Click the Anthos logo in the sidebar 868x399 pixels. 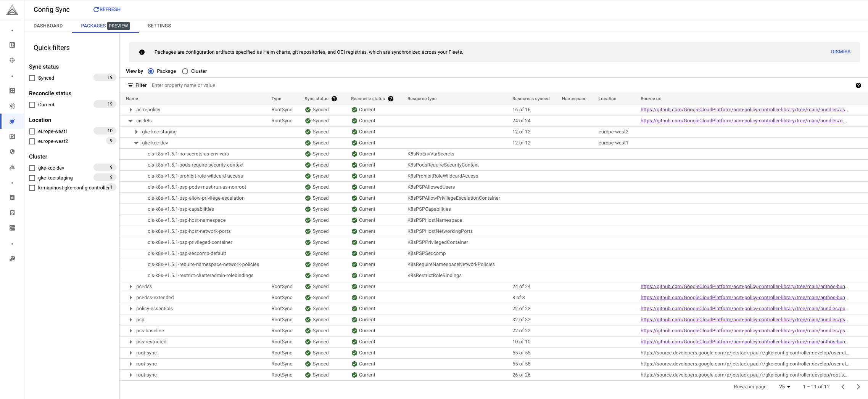(12, 10)
